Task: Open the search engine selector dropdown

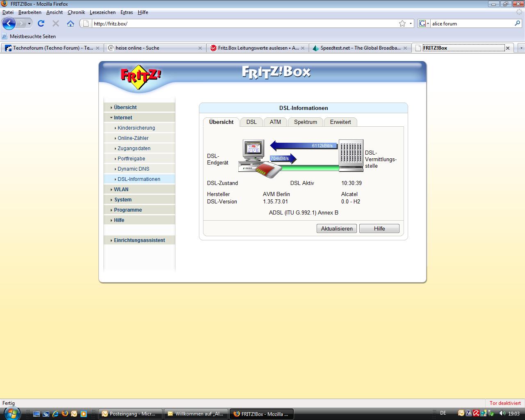Action: (424, 23)
